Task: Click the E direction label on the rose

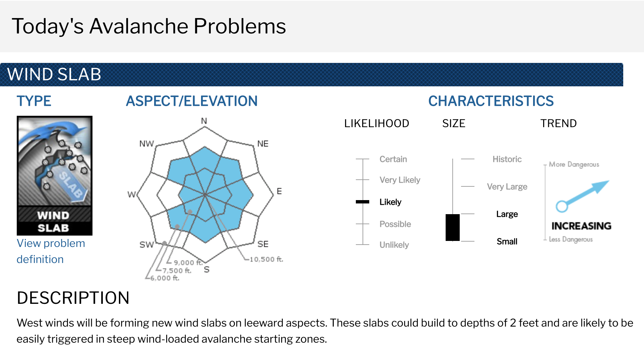Action: (279, 191)
